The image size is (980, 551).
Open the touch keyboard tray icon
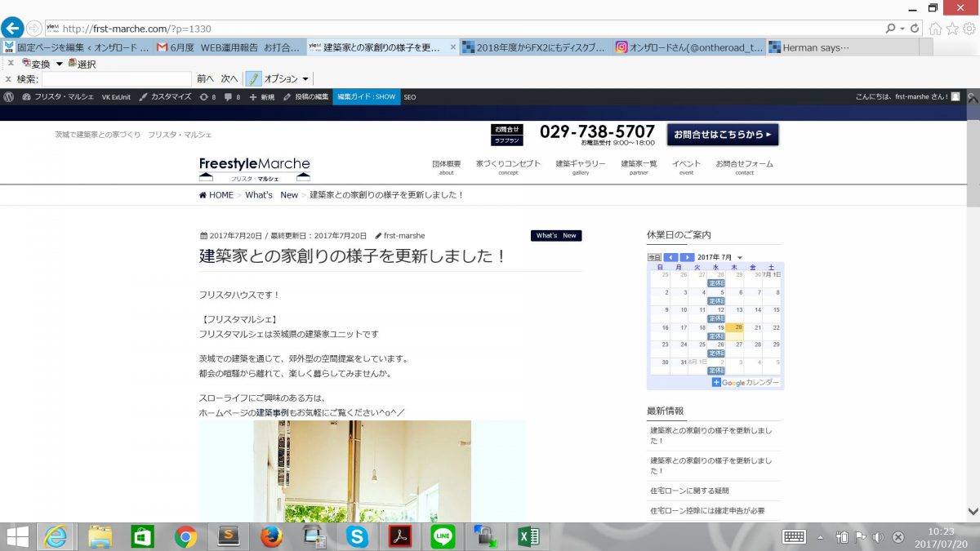[794, 537]
